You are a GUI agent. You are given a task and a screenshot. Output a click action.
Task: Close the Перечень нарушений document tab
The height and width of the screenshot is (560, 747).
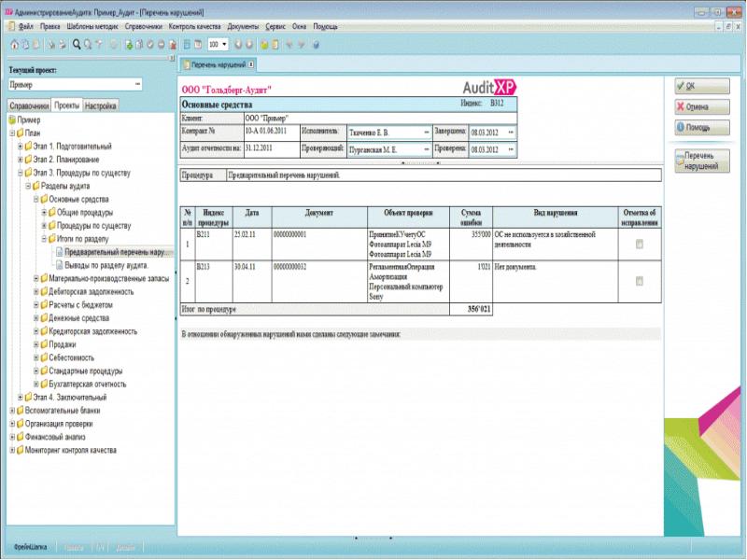(x=251, y=64)
